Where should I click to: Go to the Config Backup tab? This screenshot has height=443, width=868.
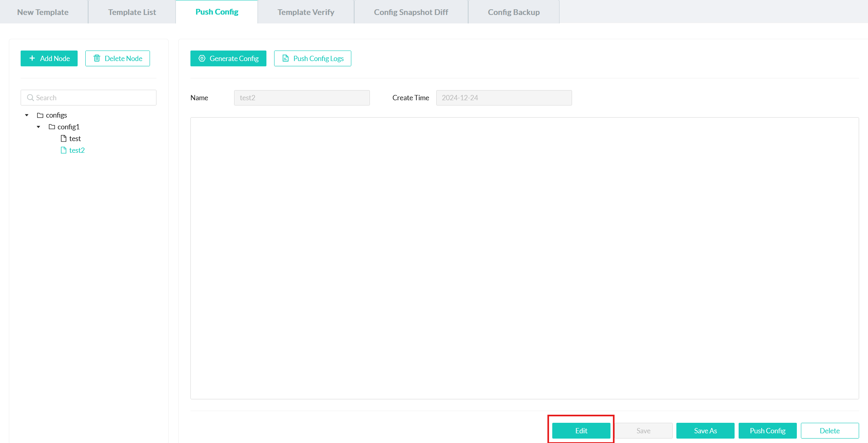point(513,12)
